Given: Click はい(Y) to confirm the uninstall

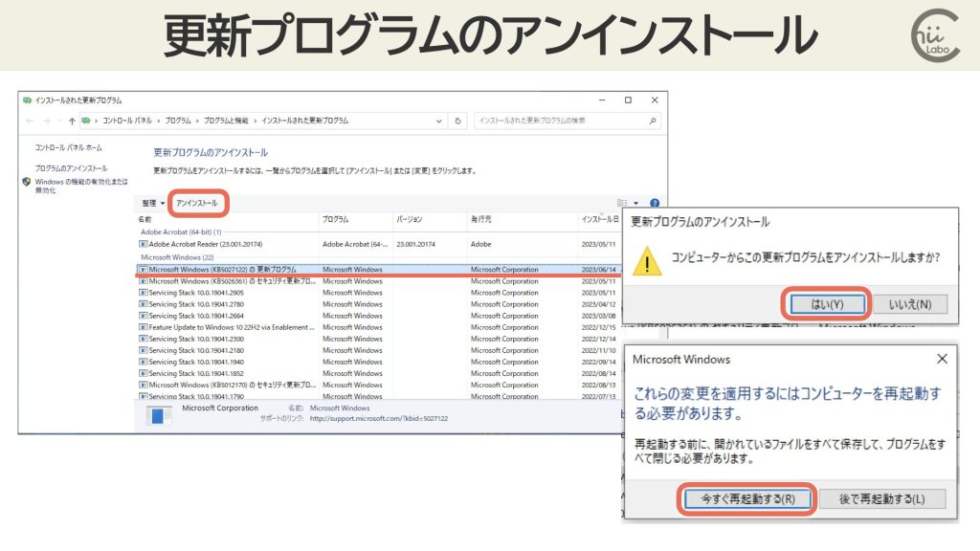Looking at the screenshot, I should click(x=827, y=304).
